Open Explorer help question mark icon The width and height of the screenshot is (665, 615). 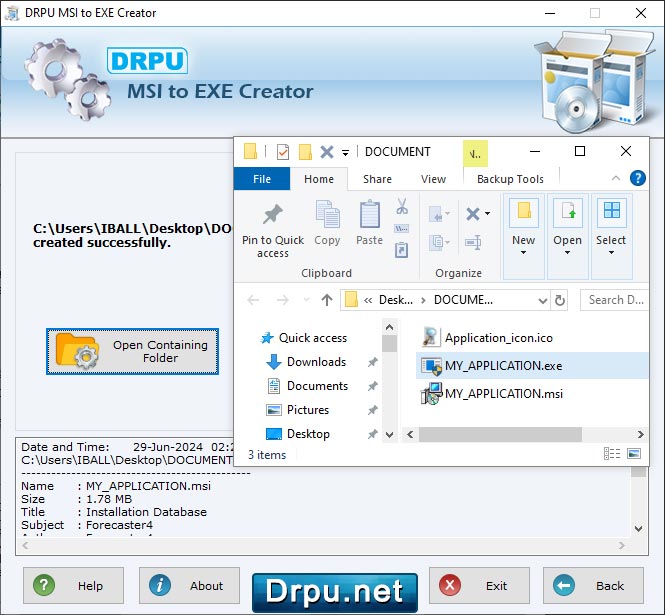[x=638, y=178]
